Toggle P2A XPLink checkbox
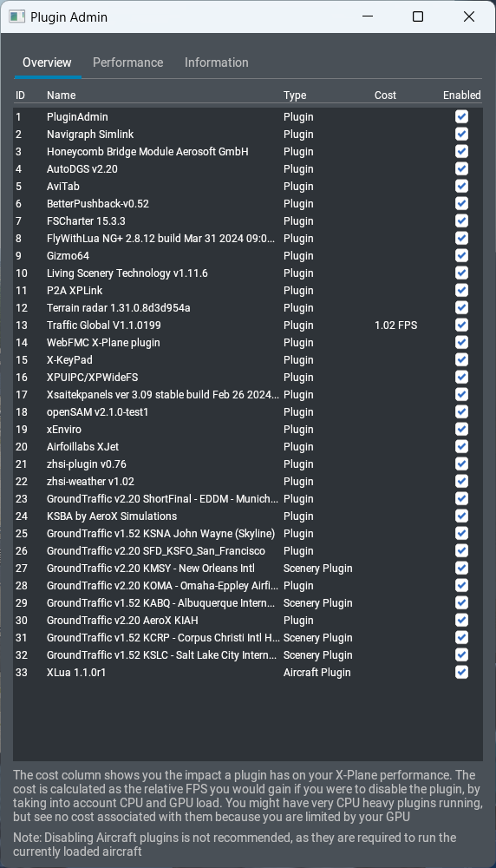The width and height of the screenshot is (496, 868). pyautogui.click(x=461, y=290)
